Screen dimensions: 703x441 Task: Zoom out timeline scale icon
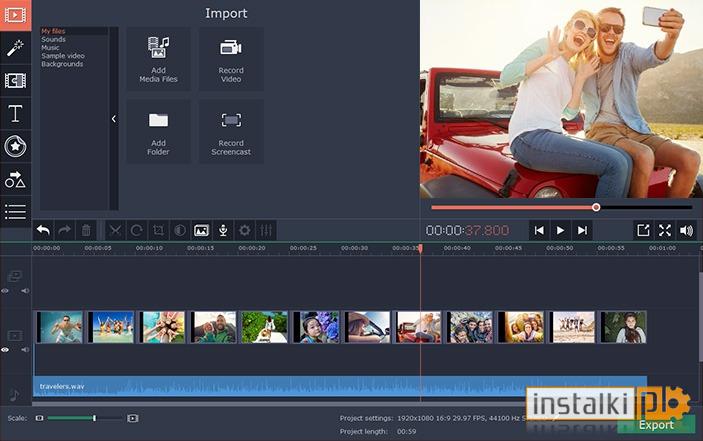[x=39, y=418]
